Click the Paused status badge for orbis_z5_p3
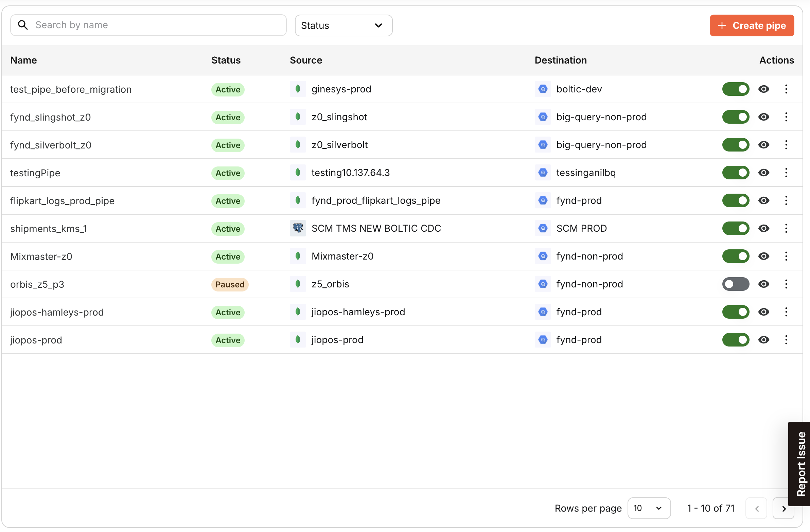810x532 pixels. point(230,285)
